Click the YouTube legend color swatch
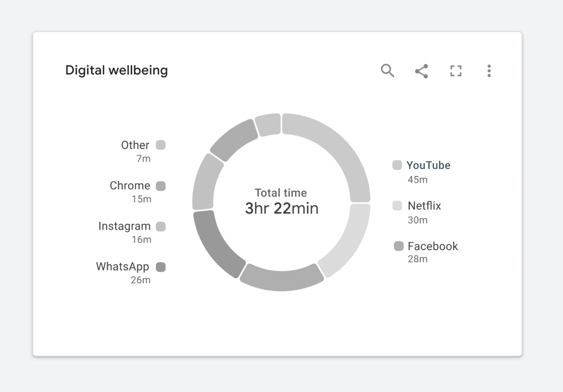Screen dimensions: 563x392 pyautogui.click(x=397, y=165)
